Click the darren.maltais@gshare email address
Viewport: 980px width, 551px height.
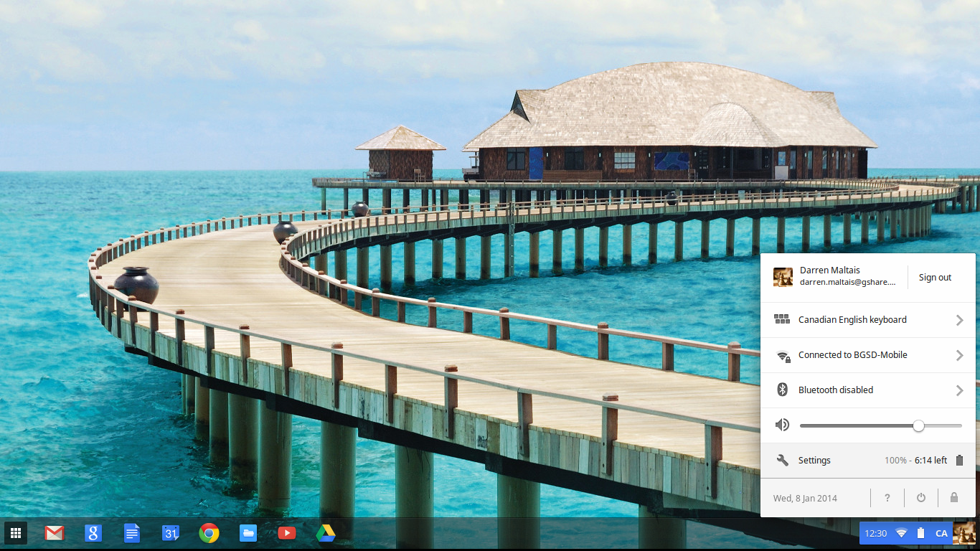pyautogui.click(x=848, y=283)
